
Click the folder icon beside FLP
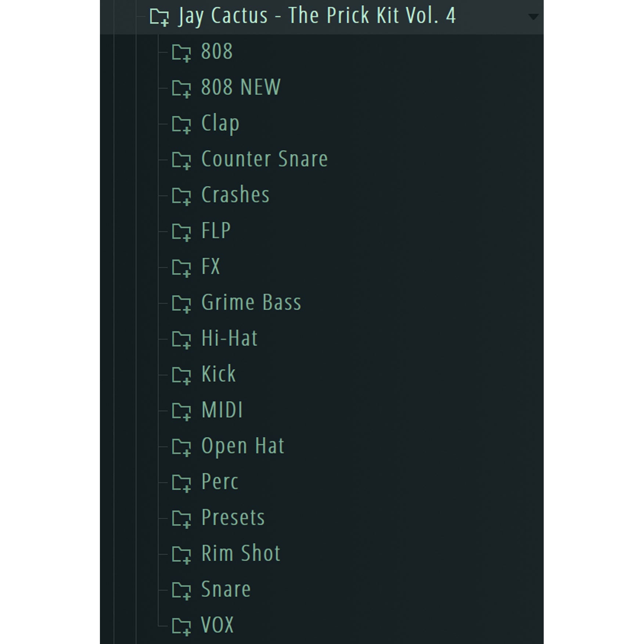181,231
